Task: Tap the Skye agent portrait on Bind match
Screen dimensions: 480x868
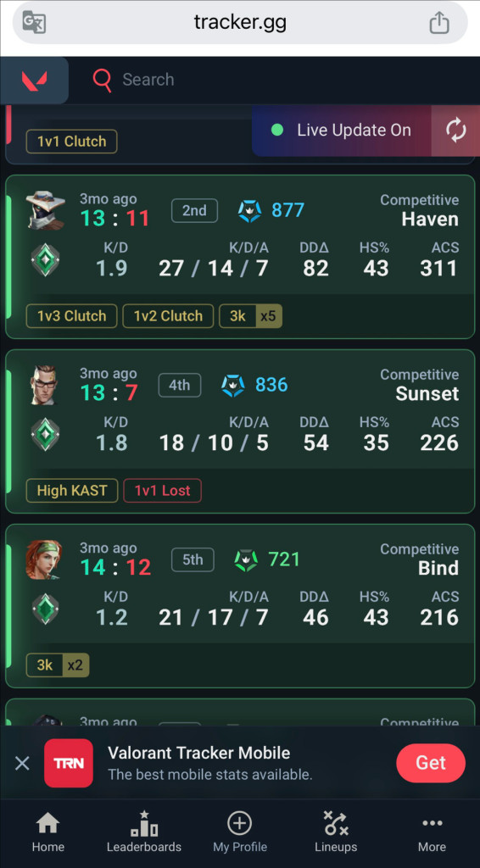Action: 44,559
